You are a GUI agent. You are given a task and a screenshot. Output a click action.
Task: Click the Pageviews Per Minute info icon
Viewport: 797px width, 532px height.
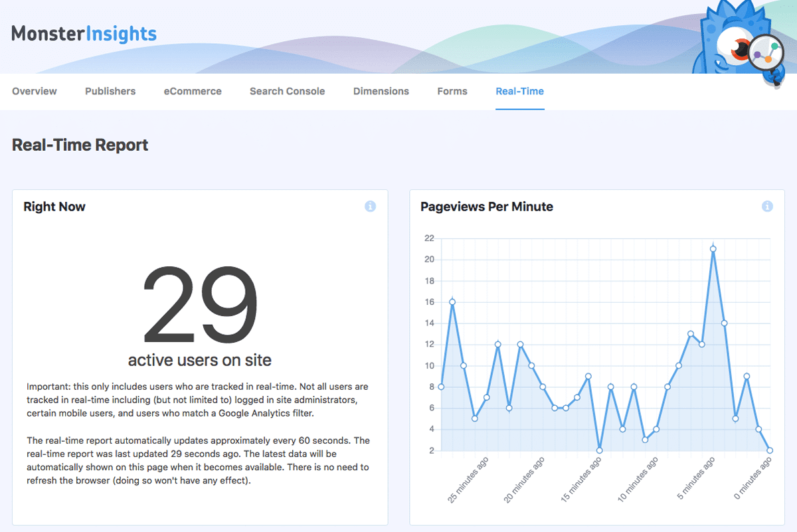(767, 207)
